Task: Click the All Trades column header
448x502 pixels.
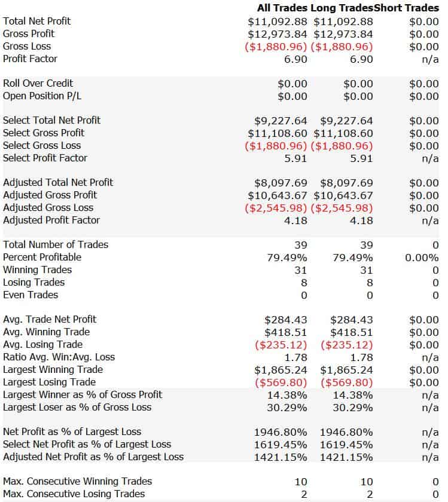Action: coord(282,8)
